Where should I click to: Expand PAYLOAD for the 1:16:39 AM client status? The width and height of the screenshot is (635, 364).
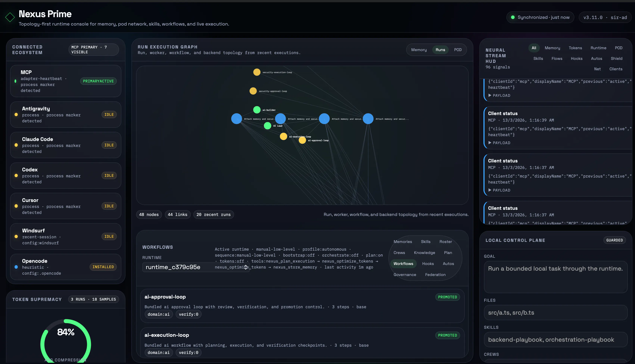click(499, 143)
